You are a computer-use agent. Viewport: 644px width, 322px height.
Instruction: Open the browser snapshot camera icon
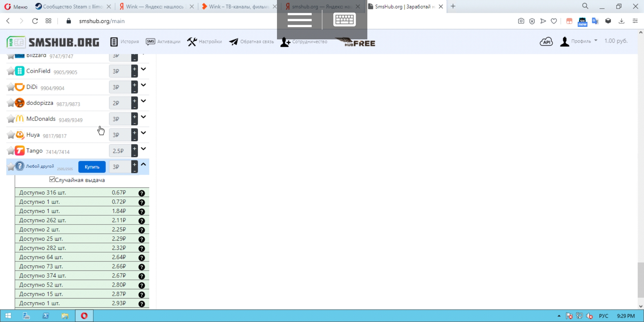pos(521,21)
